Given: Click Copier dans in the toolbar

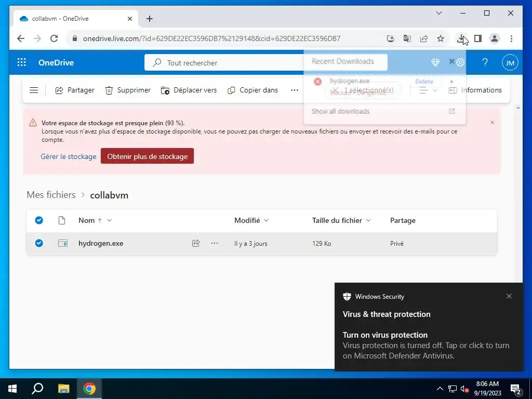Looking at the screenshot, I should (252, 90).
